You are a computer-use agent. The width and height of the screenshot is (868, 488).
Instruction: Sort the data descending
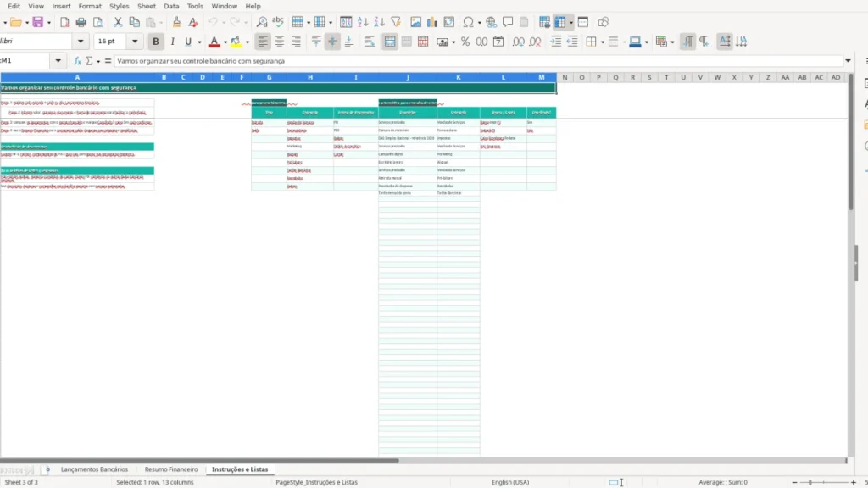pos(379,22)
